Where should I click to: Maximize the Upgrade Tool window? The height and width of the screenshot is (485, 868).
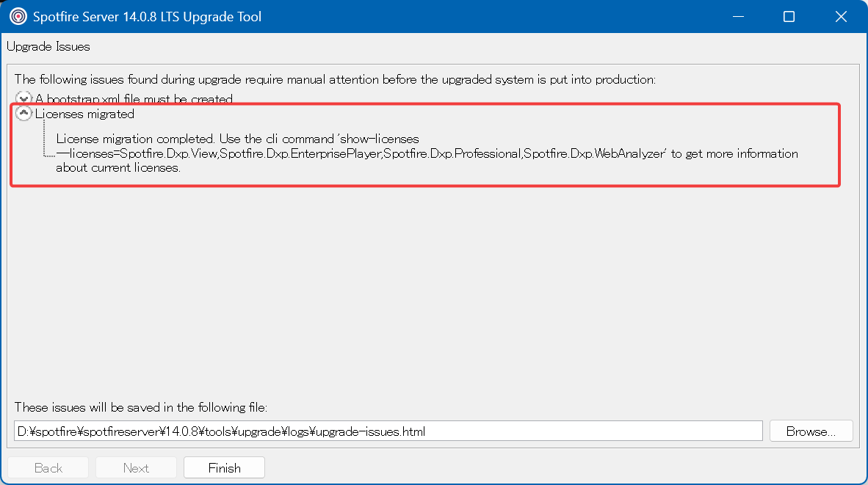tap(789, 17)
